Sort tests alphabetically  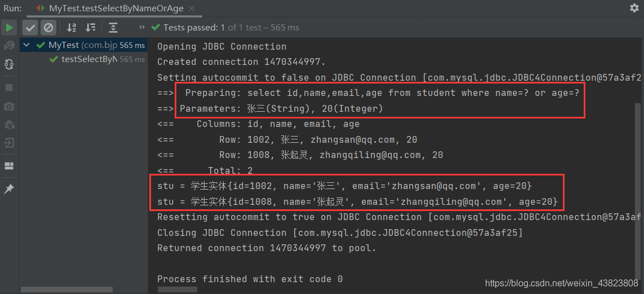click(x=72, y=28)
